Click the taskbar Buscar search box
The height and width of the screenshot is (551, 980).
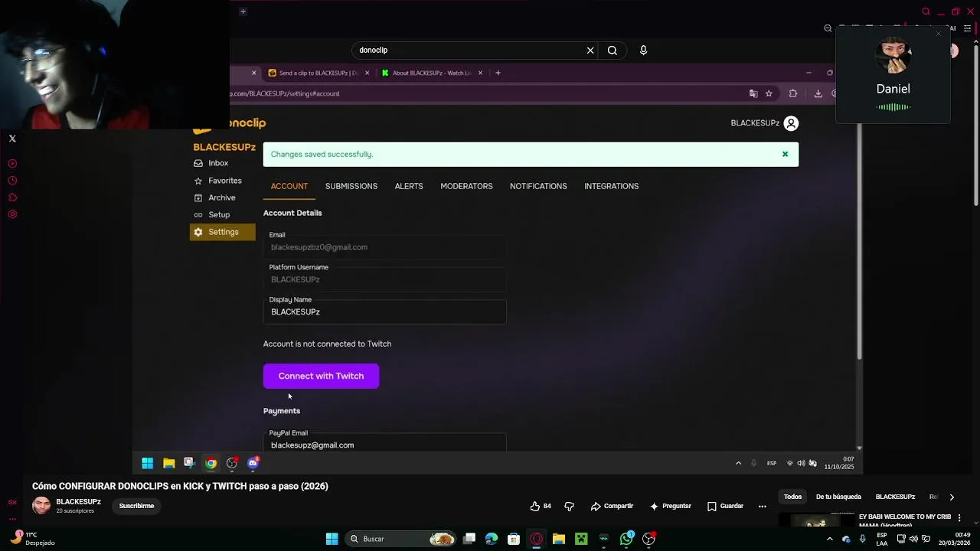(x=401, y=539)
